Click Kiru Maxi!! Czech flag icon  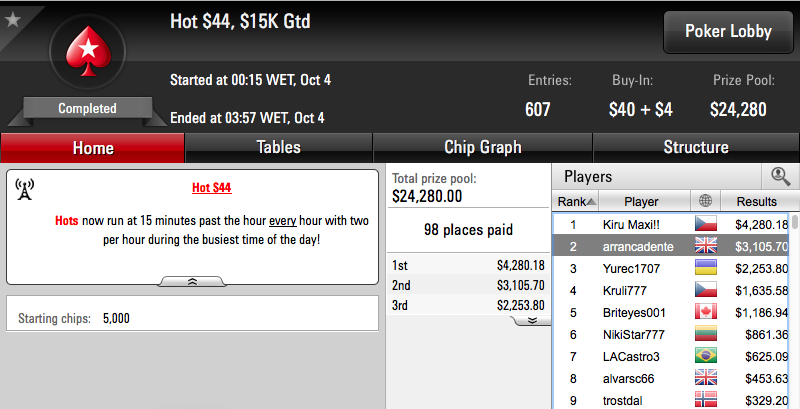point(706,223)
